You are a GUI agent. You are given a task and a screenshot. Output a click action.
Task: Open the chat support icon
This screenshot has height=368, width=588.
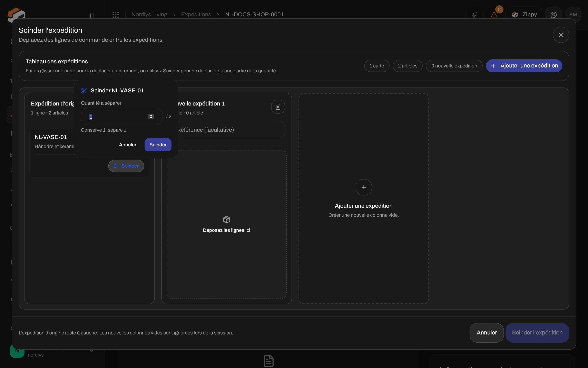click(553, 15)
